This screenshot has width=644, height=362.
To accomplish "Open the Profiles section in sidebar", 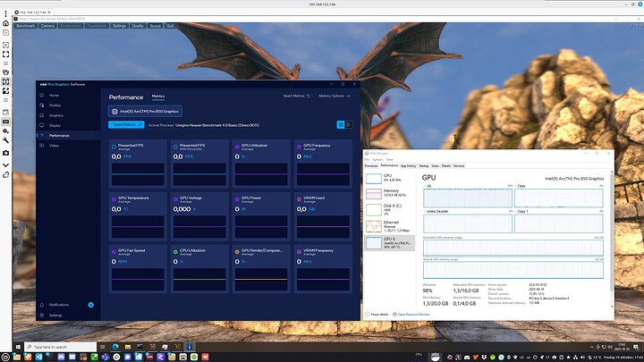I will (55, 105).
